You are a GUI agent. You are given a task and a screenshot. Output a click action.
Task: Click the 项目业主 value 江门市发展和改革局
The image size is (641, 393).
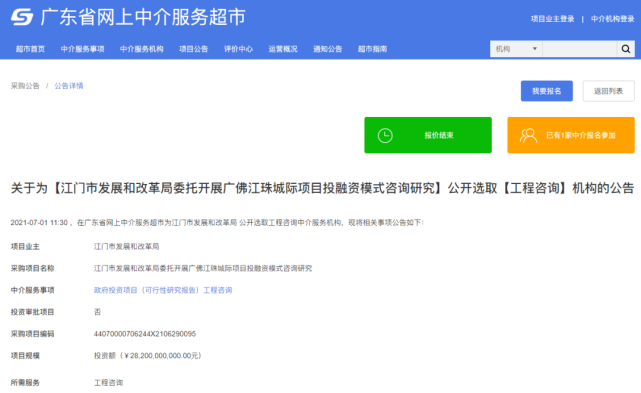[x=126, y=247]
